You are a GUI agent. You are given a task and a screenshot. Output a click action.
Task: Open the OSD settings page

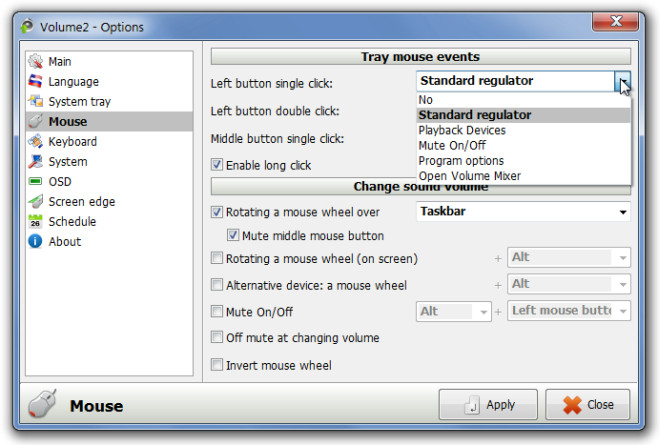click(109, 181)
